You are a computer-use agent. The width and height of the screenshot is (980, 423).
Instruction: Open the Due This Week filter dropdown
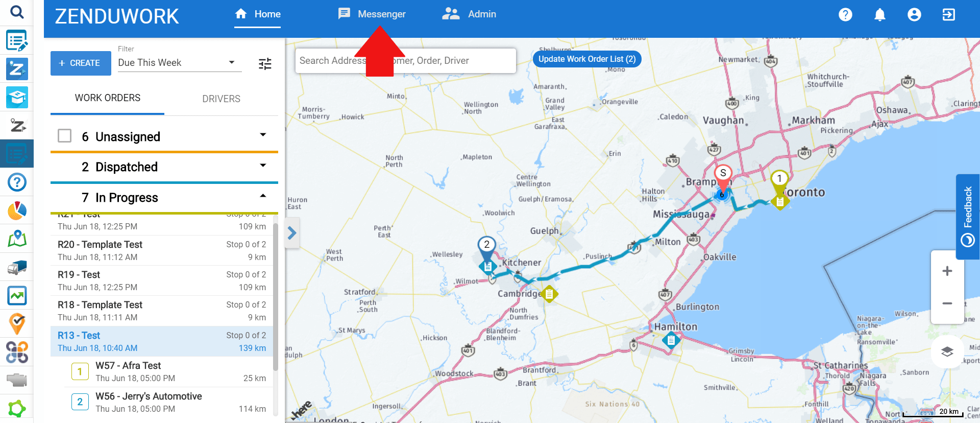[x=180, y=63]
